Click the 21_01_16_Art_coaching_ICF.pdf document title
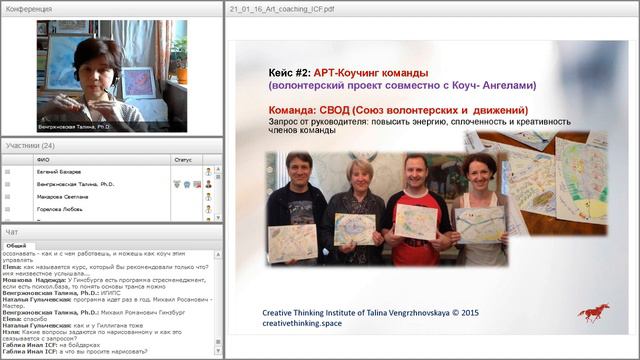This screenshot has height=360, width=640. [x=282, y=9]
